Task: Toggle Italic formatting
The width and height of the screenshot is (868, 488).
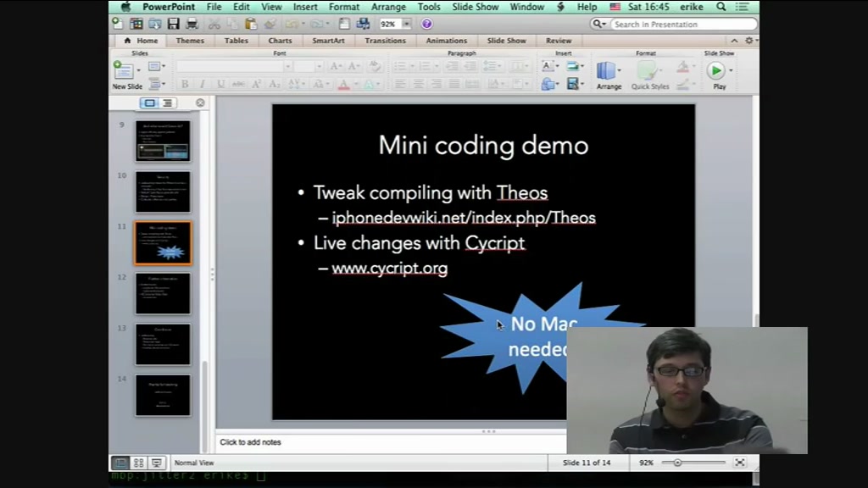Action: point(202,84)
